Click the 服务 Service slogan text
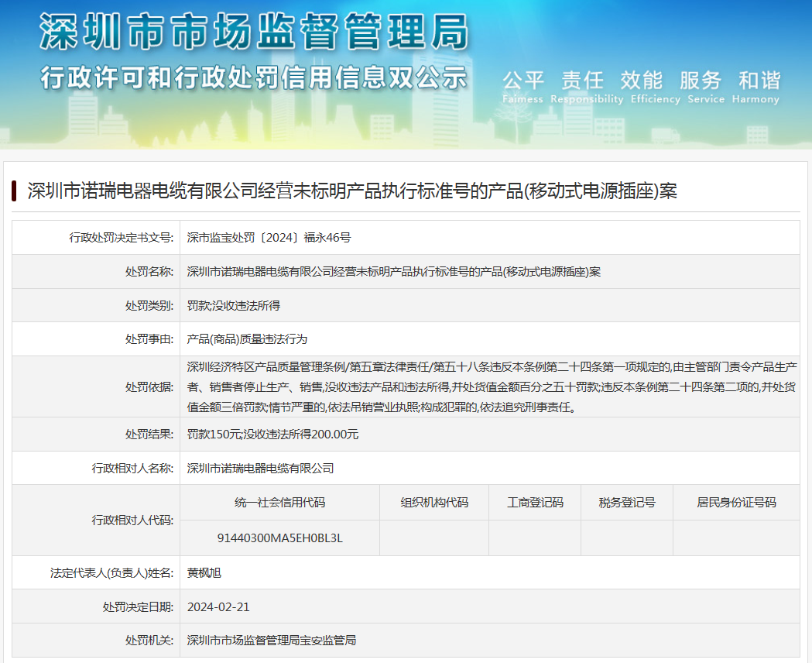This screenshot has height=663, width=812. click(x=705, y=87)
